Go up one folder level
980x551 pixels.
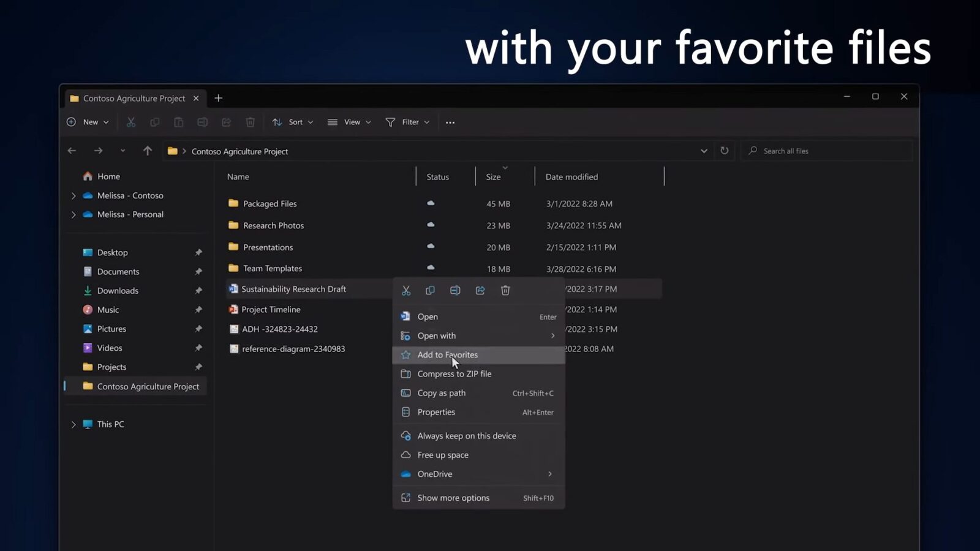point(148,151)
